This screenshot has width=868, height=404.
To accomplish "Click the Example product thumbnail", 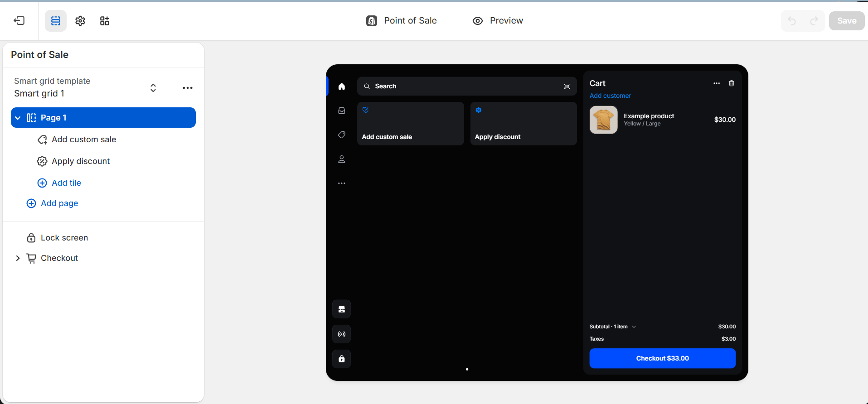I will [603, 120].
